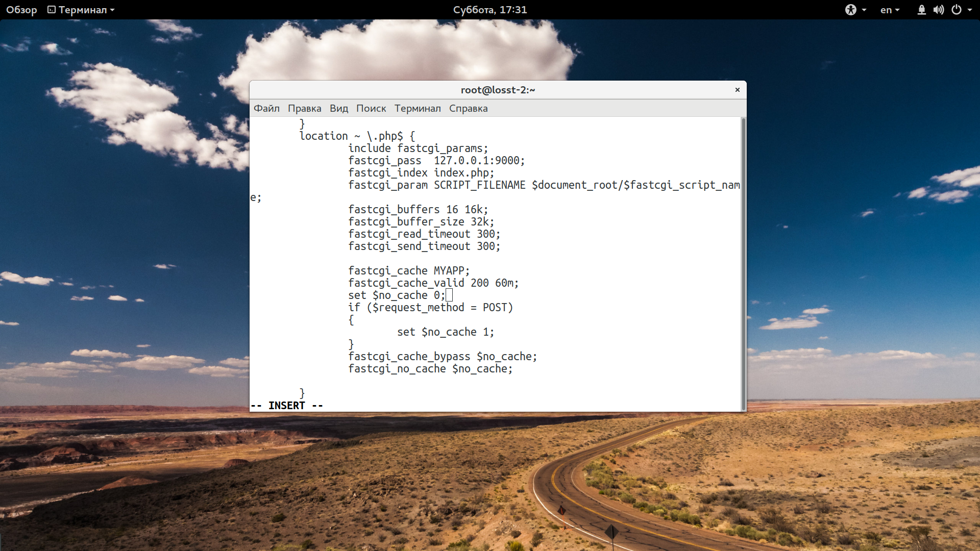
Task: Click the line 'location ~ \.php$ {'
Action: click(x=357, y=136)
